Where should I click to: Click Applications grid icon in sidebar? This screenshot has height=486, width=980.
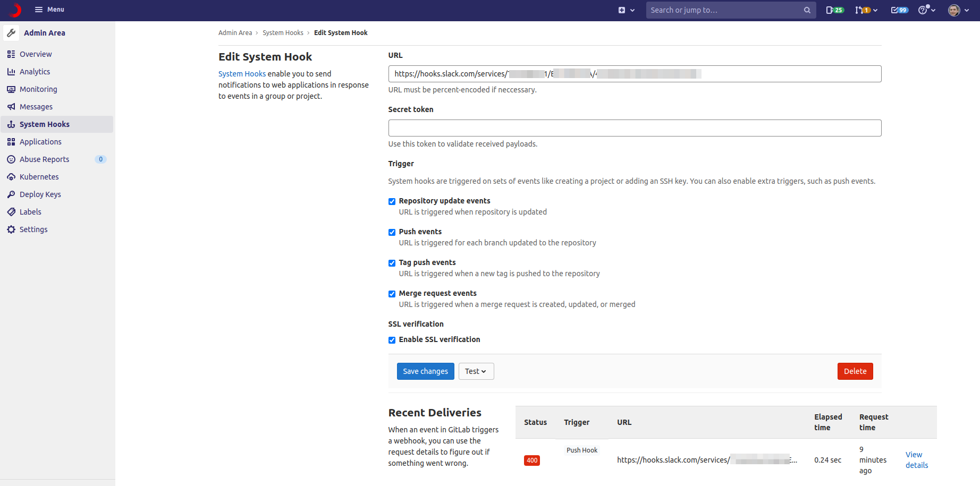point(11,142)
